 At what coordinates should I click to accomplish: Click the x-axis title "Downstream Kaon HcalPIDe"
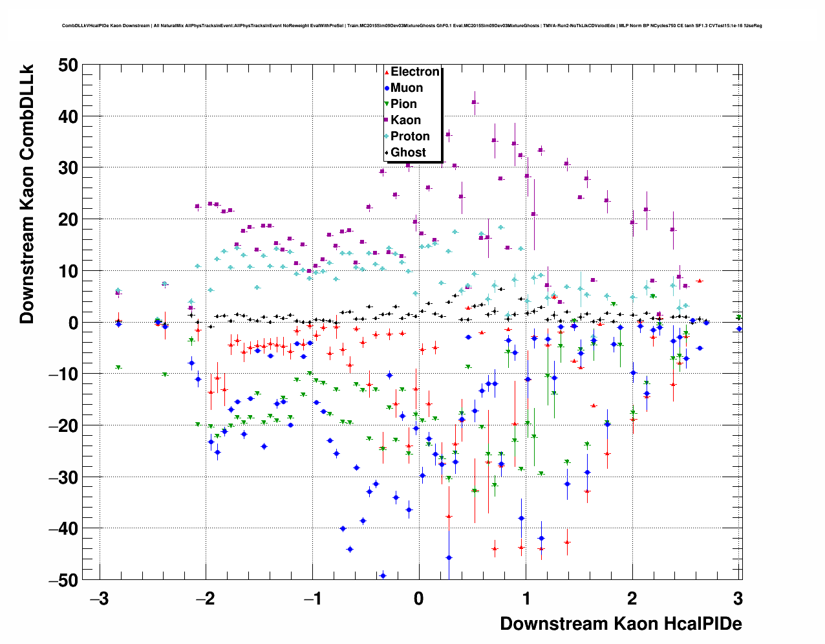621,623
